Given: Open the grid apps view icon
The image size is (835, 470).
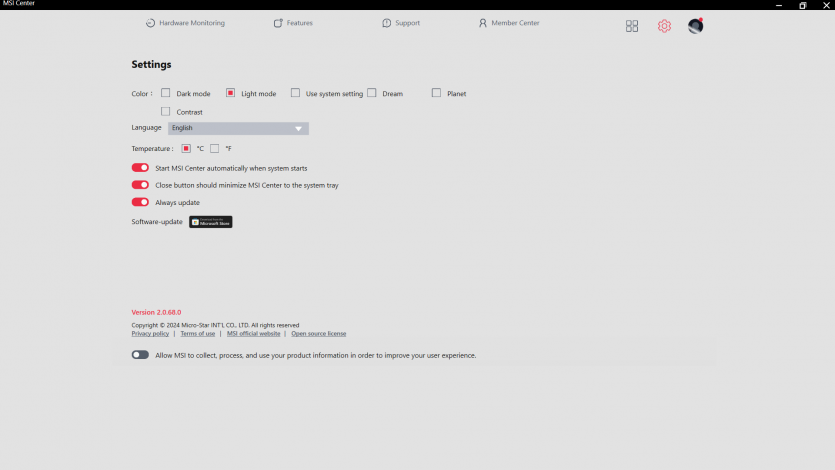Looking at the screenshot, I should click(x=632, y=26).
